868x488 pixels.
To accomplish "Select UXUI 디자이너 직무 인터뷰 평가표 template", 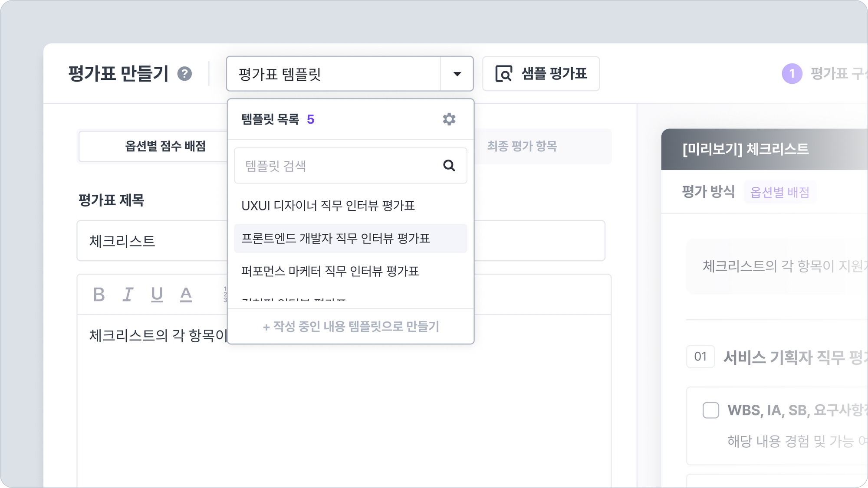I will [328, 206].
